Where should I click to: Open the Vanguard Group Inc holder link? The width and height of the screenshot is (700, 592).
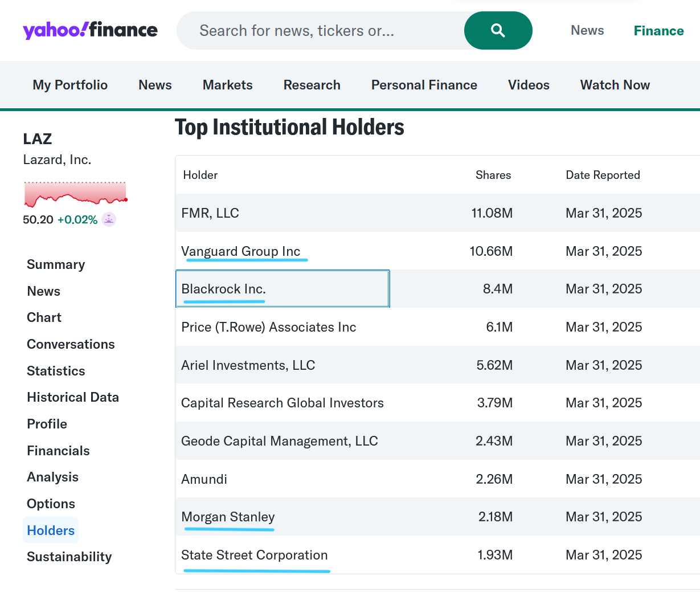pyautogui.click(x=240, y=251)
